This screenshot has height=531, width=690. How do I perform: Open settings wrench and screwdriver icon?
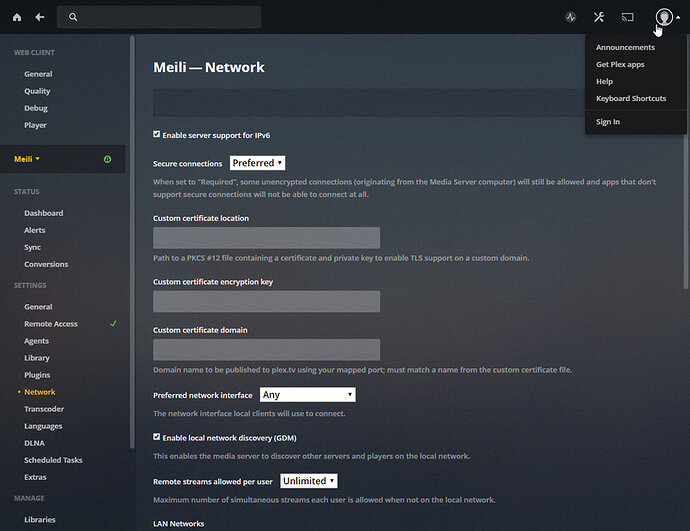point(599,17)
